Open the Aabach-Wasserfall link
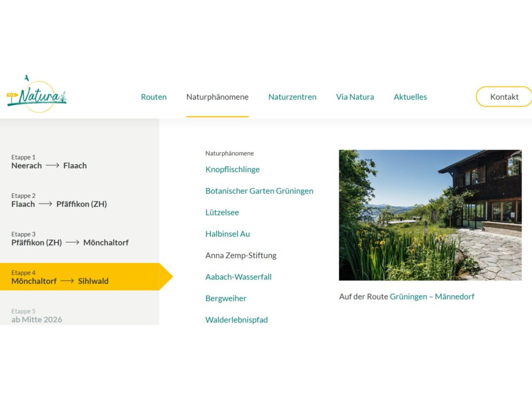 pos(238,277)
